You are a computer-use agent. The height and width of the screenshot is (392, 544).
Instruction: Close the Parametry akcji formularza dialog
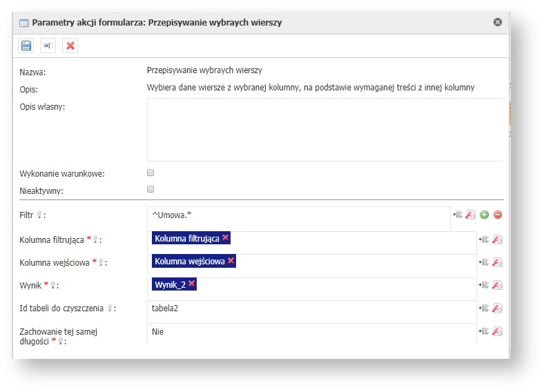pyautogui.click(x=498, y=22)
